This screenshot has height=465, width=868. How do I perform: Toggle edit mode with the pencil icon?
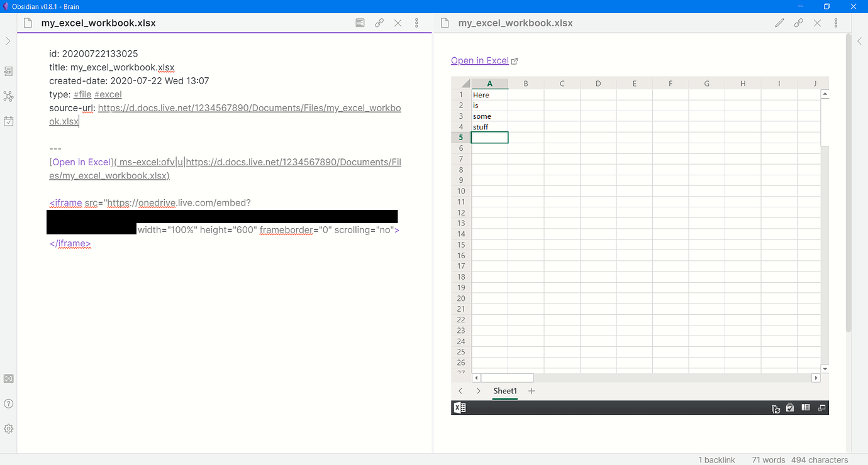[x=779, y=23]
